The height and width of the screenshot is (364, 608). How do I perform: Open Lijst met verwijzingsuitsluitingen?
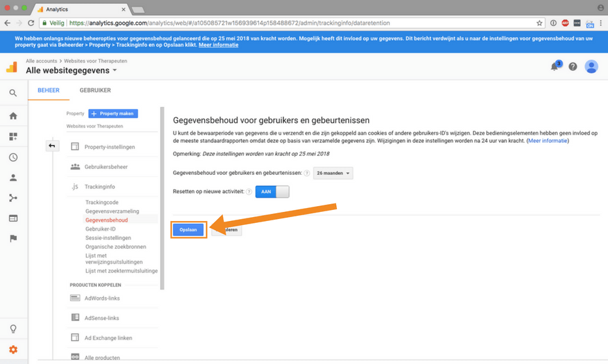coord(114,259)
